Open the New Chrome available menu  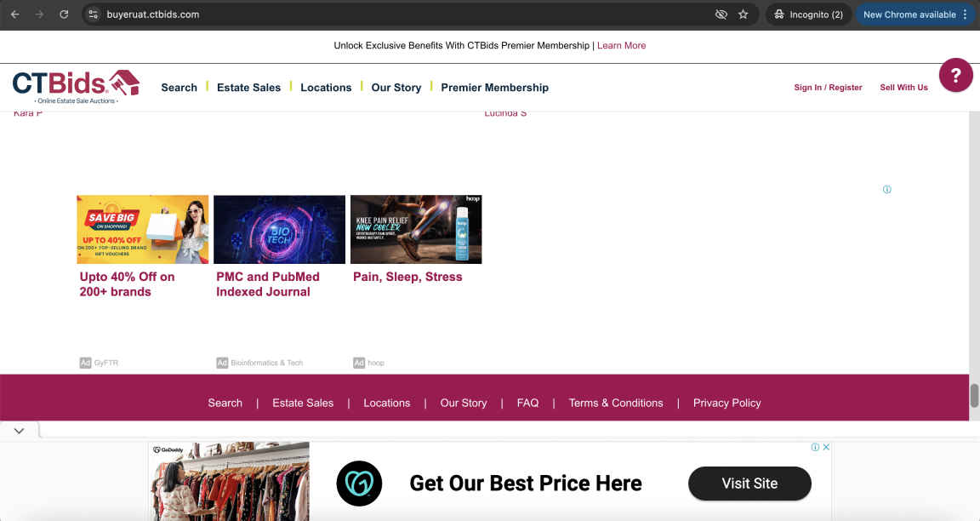tap(915, 14)
